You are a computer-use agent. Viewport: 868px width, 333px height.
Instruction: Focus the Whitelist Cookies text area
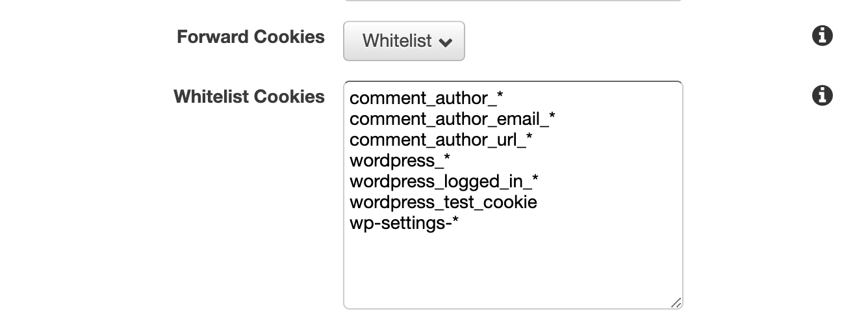coord(513,195)
